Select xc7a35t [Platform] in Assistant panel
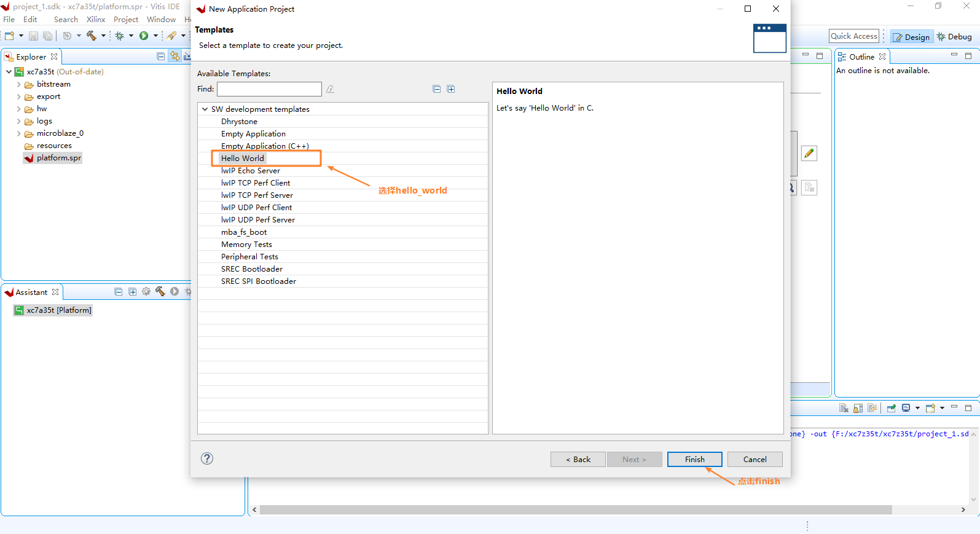 (53, 310)
